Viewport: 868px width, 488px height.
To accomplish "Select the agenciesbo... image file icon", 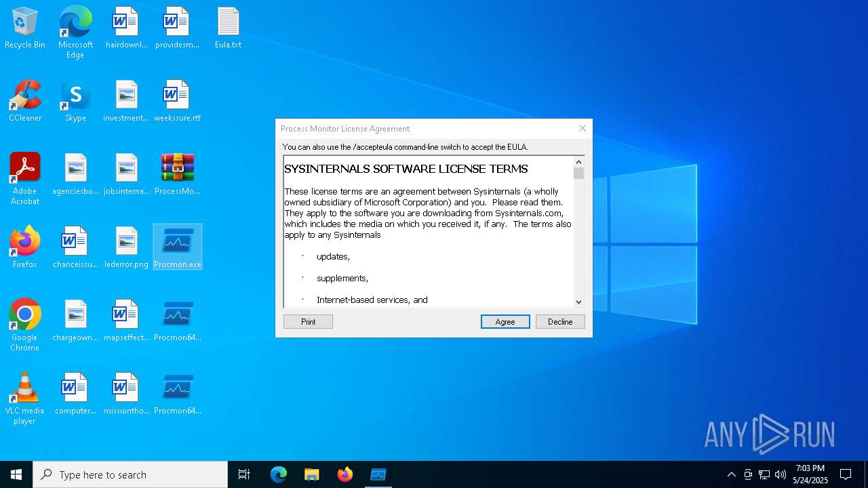I will point(75,175).
